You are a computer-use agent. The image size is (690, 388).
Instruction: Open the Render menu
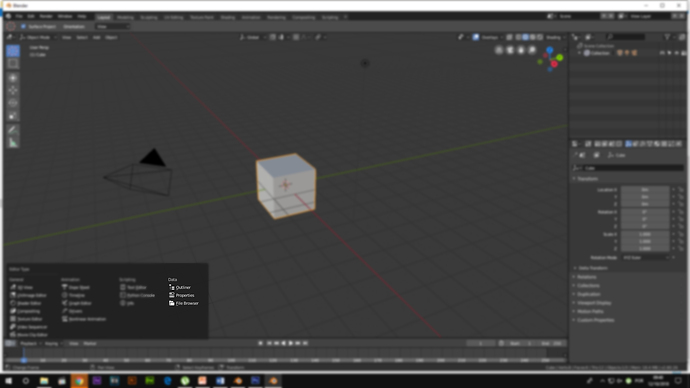click(46, 16)
